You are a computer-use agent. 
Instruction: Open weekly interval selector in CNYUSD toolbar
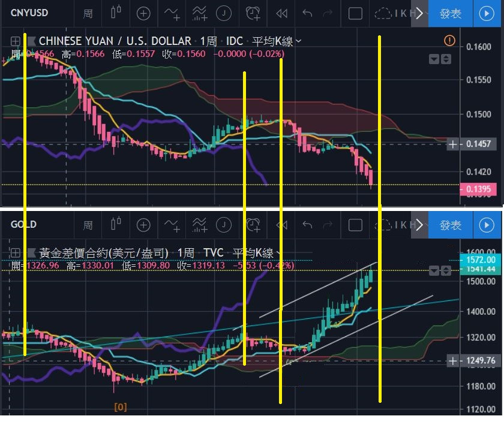88,14
